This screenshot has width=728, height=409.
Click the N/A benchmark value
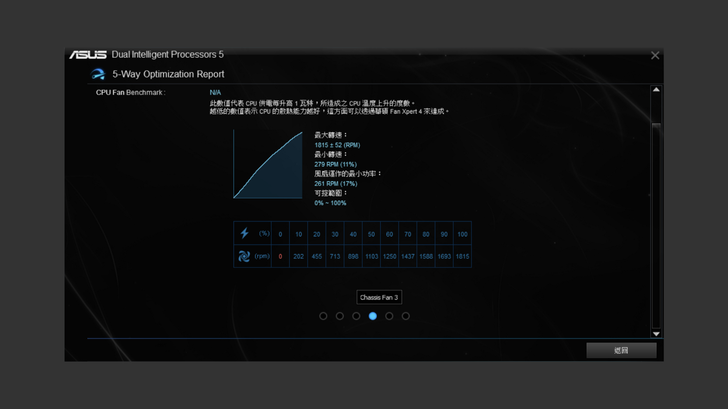[215, 92]
